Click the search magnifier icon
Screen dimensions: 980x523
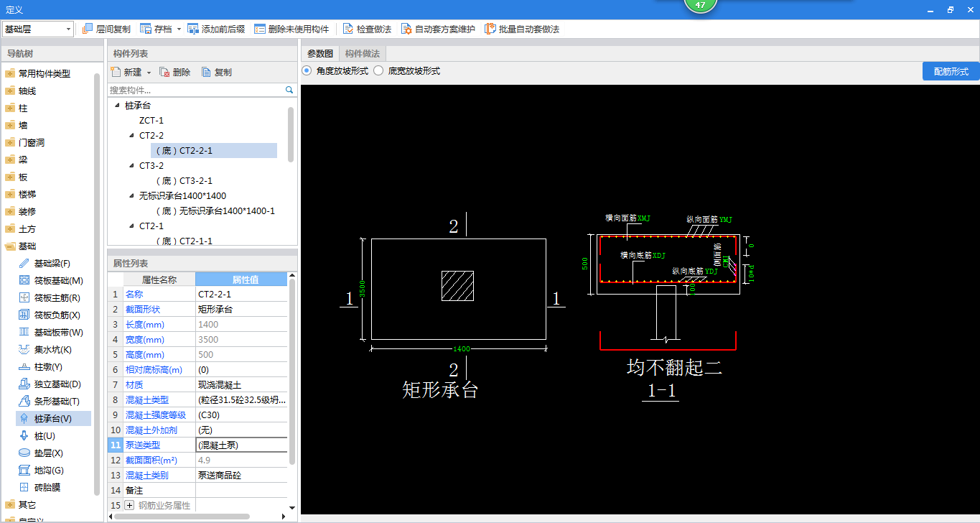pyautogui.click(x=290, y=91)
